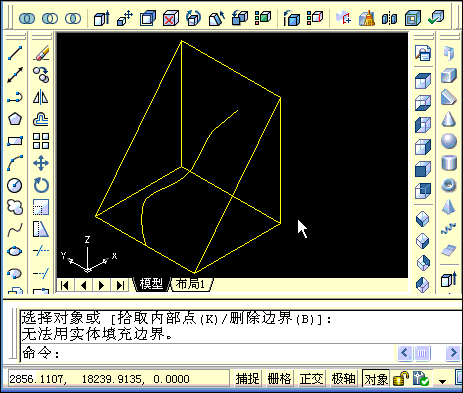Choose the Taper Faces tool
Screen dimensions: 463x393
pos(217,18)
